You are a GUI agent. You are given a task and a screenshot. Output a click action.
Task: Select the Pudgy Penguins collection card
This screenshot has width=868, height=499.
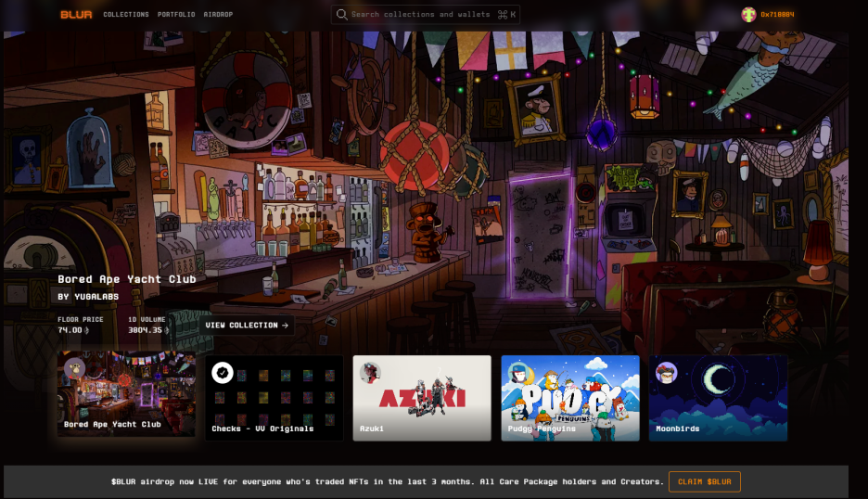[x=570, y=398]
